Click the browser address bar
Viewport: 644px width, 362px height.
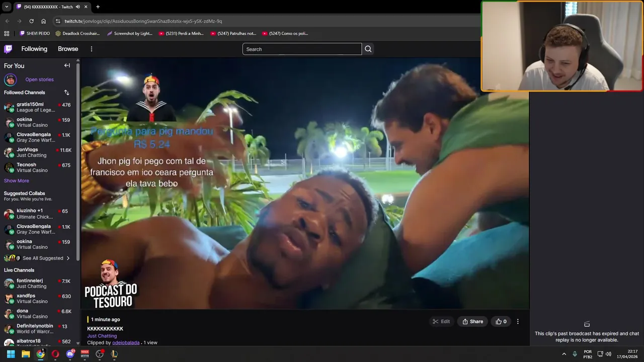coord(267,21)
